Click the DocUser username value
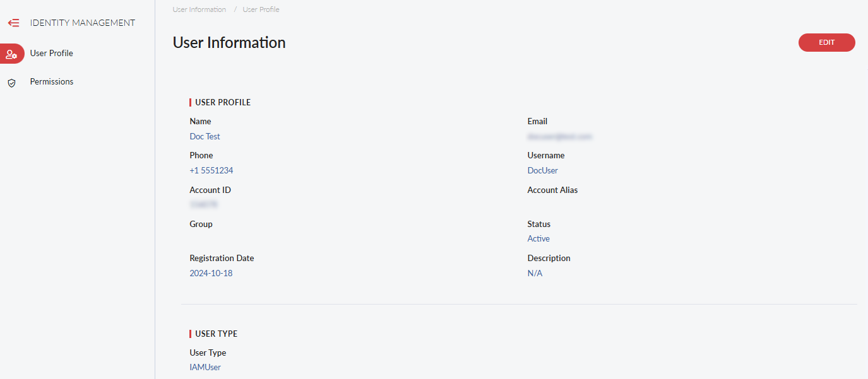This screenshot has height=379, width=868. pyautogui.click(x=542, y=170)
